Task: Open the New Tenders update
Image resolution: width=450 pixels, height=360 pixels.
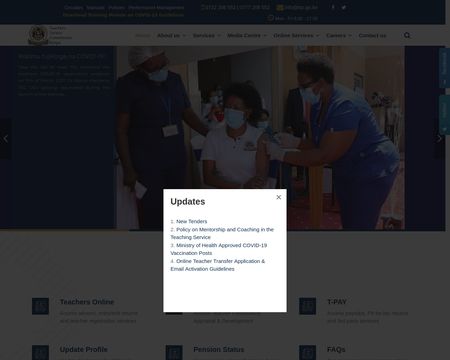Action: point(192,221)
